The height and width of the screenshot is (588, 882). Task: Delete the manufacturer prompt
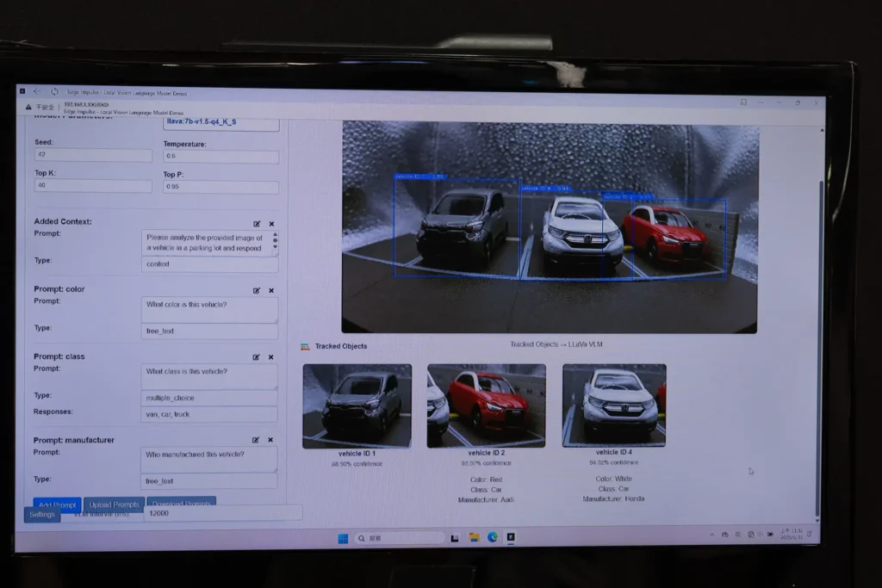270,440
